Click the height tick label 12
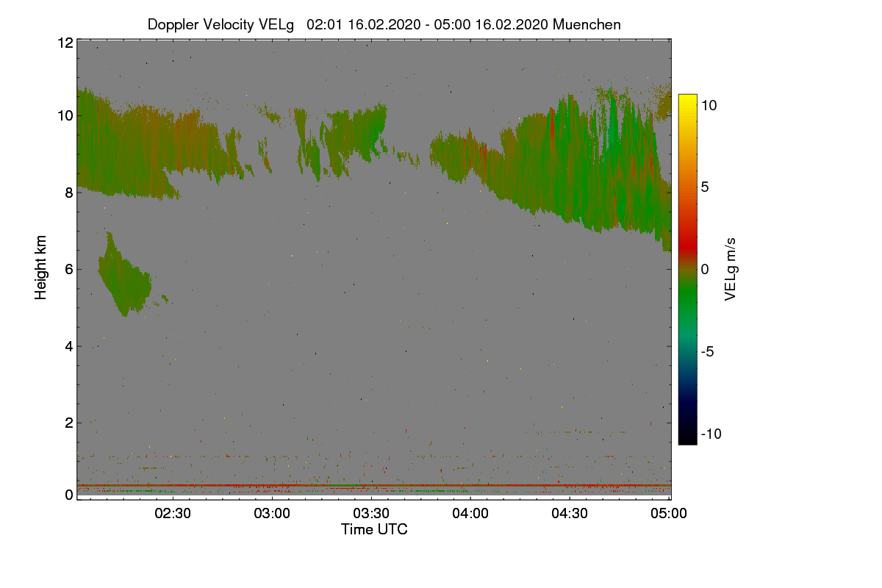 click(65, 43)
